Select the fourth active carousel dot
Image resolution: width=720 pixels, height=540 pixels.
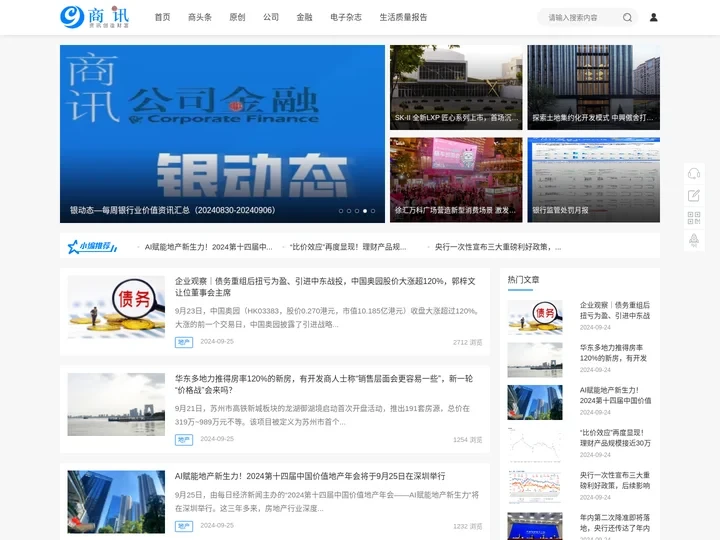365,211
